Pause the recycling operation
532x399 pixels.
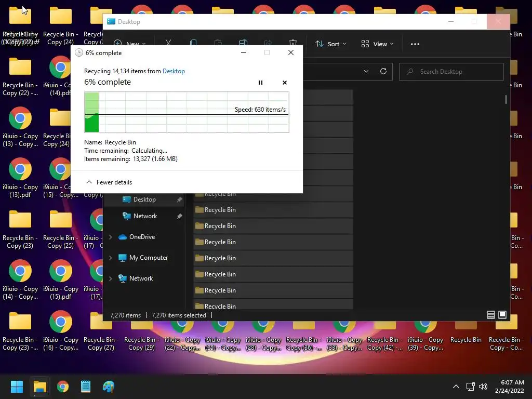tap(260, 83)
